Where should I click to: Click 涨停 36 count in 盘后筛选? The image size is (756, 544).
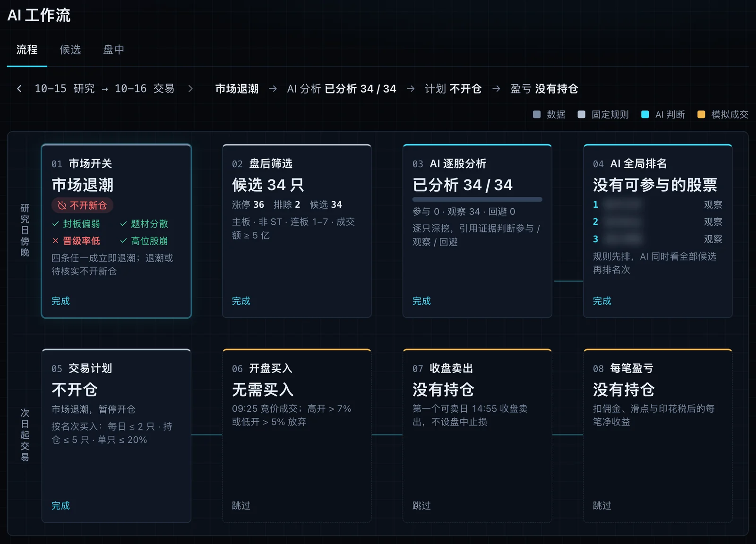click(248, 204)
